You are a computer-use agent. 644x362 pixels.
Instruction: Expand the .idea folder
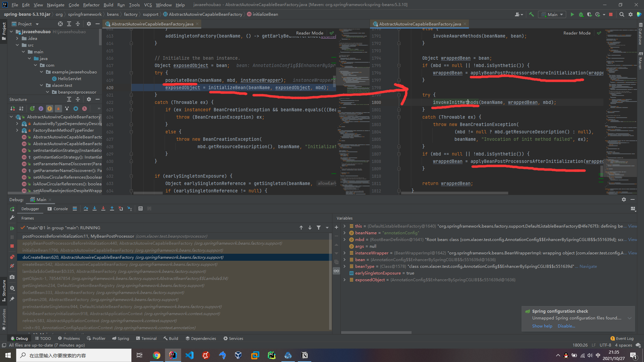click(x=17, y=38)
